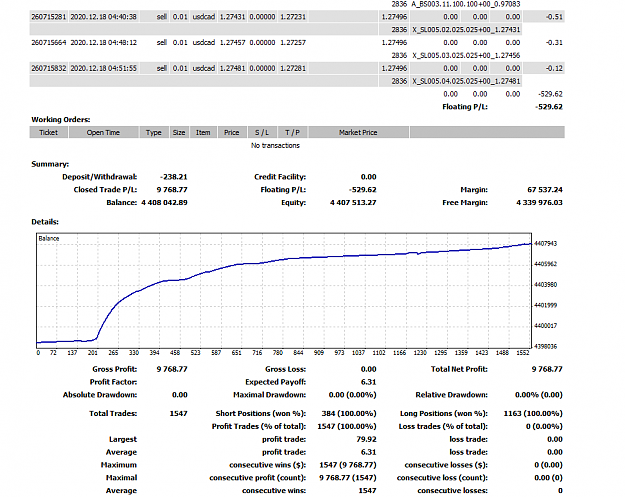Click chart axis value 4398036
Screen dimensions: 625x497
click(545, 346)
